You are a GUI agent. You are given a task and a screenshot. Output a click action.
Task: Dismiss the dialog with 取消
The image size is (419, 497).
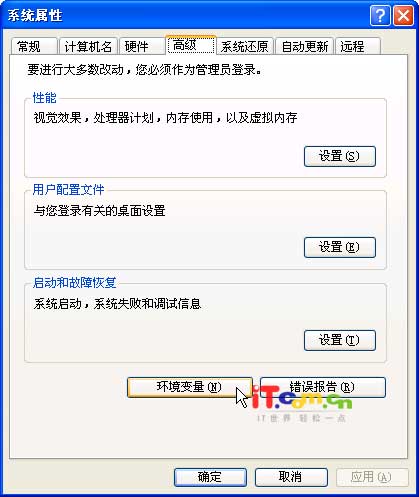pos(291,477)
